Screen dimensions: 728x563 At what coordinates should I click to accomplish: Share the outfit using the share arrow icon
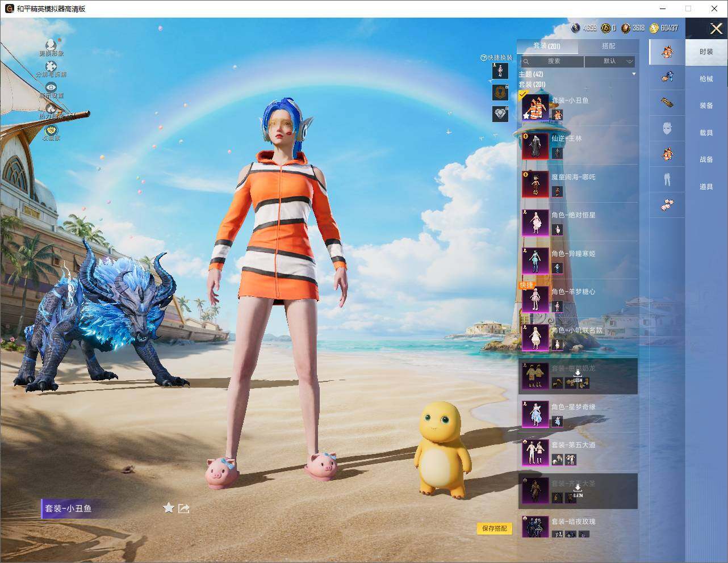[183, 509]
